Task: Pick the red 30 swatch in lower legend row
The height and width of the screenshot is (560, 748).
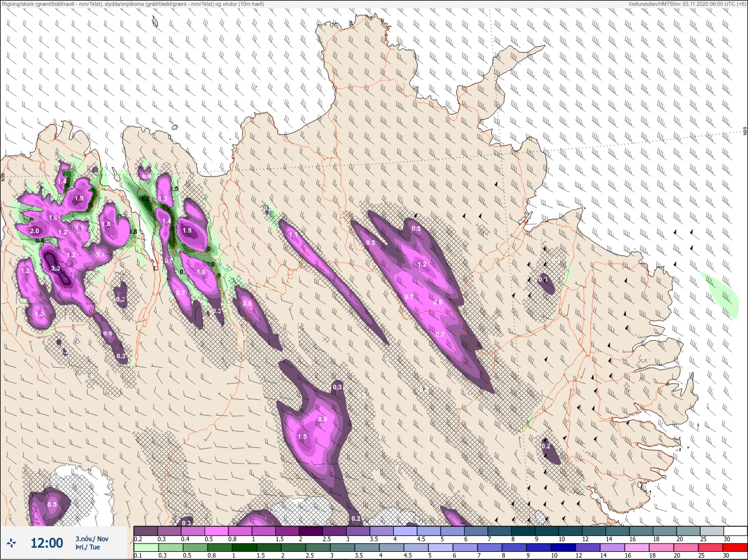Action: point(735,548)
